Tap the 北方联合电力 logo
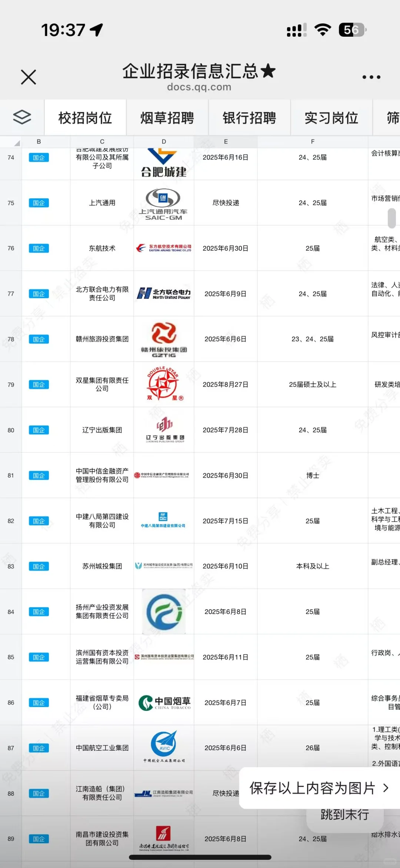The width and height of the screenshot is (400, 868). click(x=164, y=294)
